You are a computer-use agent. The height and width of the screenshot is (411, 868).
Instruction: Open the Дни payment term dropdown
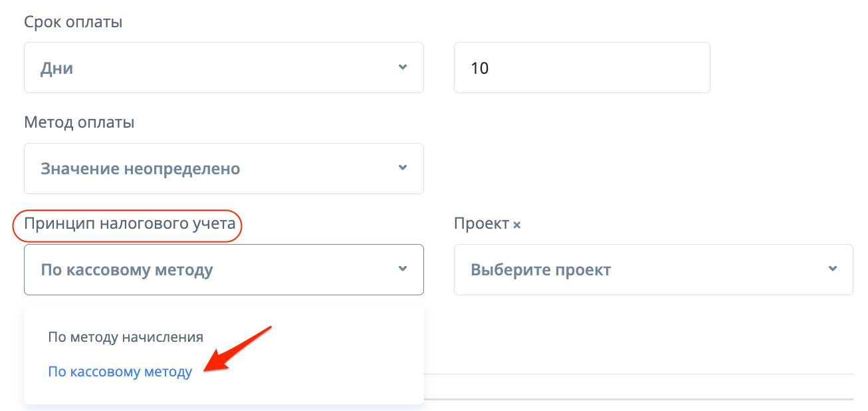(x=223, y=68)
